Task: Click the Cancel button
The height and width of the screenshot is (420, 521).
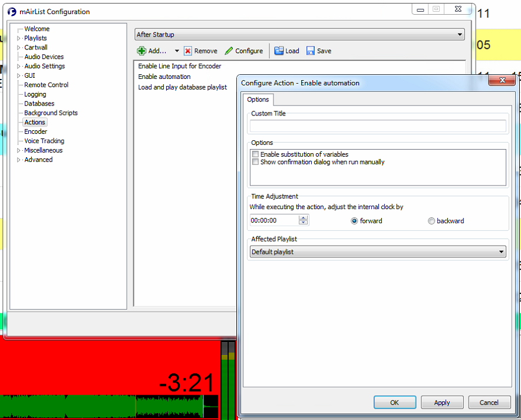Action: (x=489, y=402)
